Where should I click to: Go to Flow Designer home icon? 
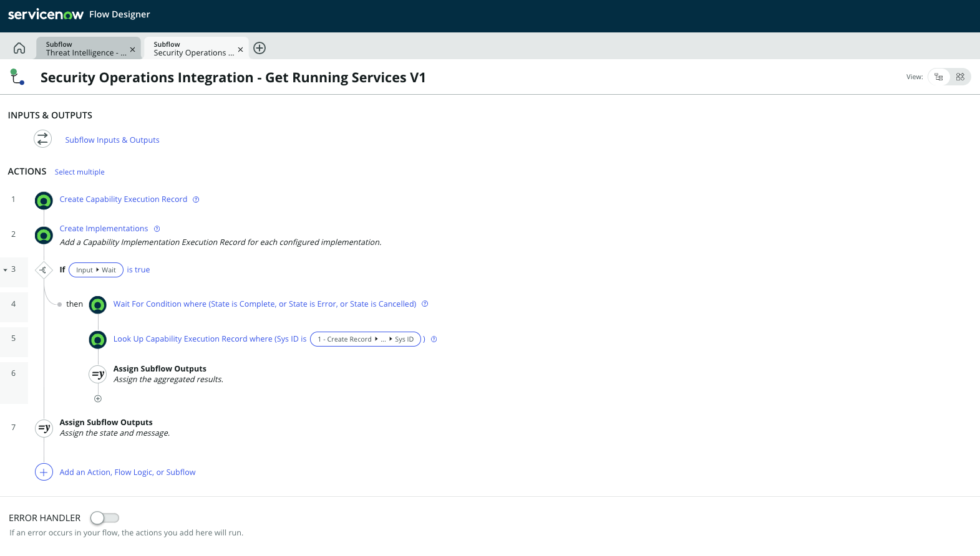19,48
